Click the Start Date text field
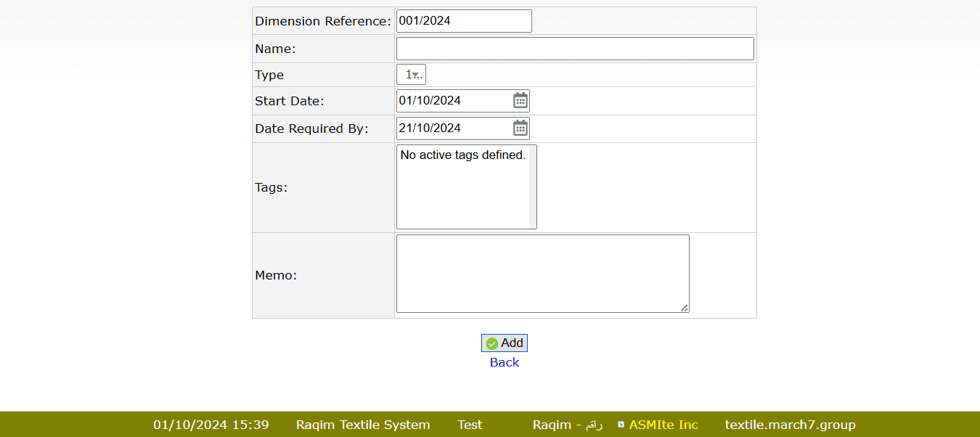The image size is (980, 437). point(454,100)
